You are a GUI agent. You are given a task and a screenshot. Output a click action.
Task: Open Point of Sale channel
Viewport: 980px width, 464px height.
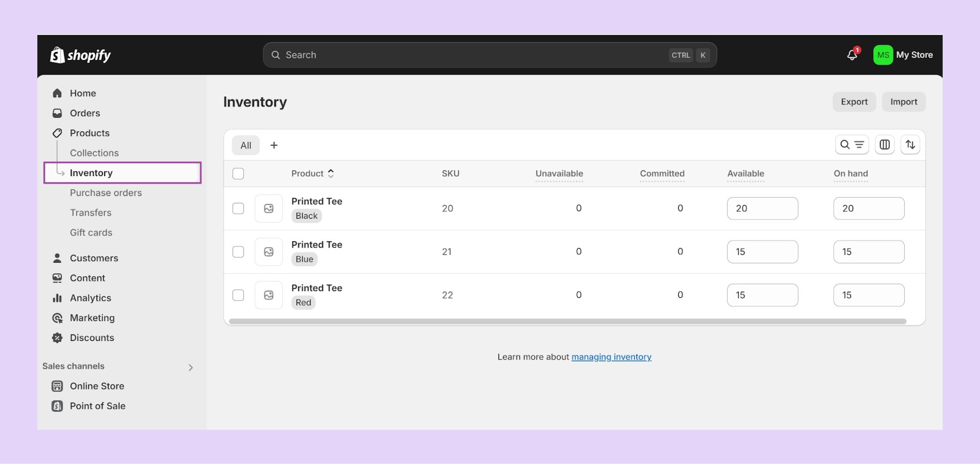(97, 406)
